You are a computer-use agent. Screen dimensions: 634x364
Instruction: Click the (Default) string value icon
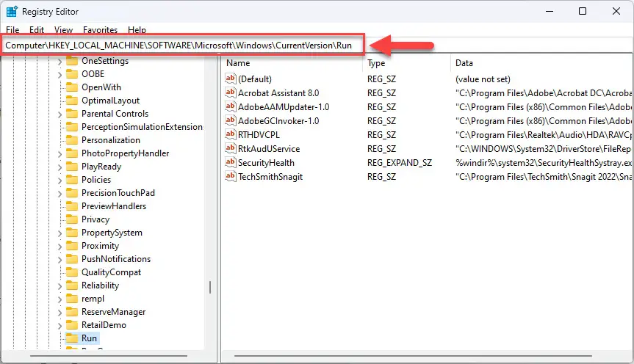(x=231, y=79)
